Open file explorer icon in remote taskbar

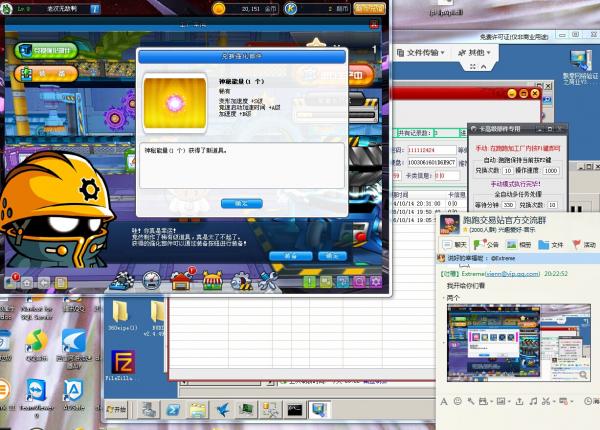point(198,410)
